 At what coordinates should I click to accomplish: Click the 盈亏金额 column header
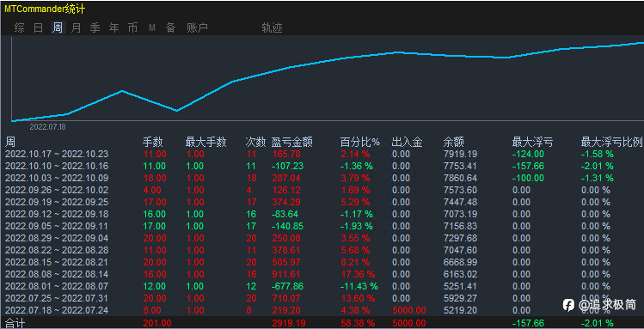(x=292, y=143)
